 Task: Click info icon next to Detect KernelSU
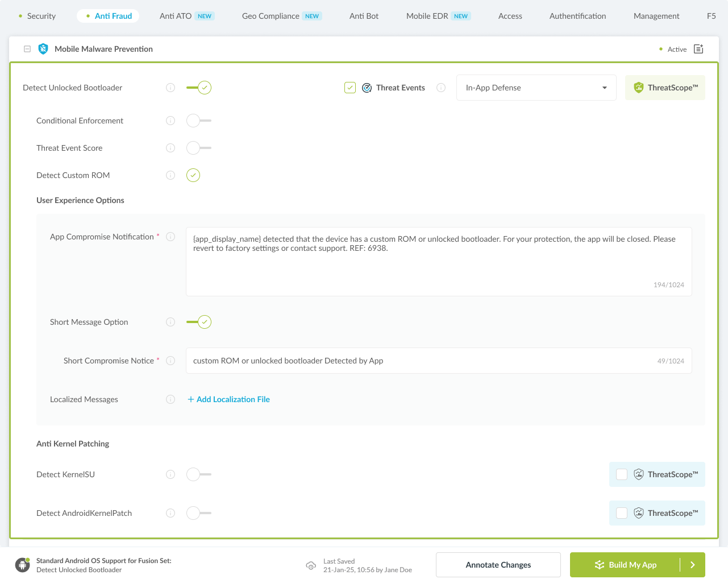(170, 474)
